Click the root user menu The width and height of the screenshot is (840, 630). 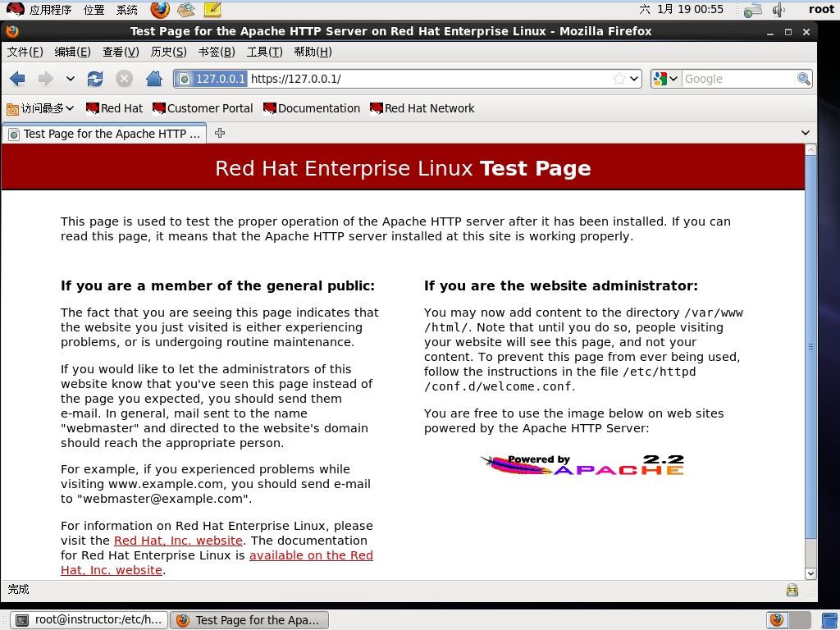(821, 9)
